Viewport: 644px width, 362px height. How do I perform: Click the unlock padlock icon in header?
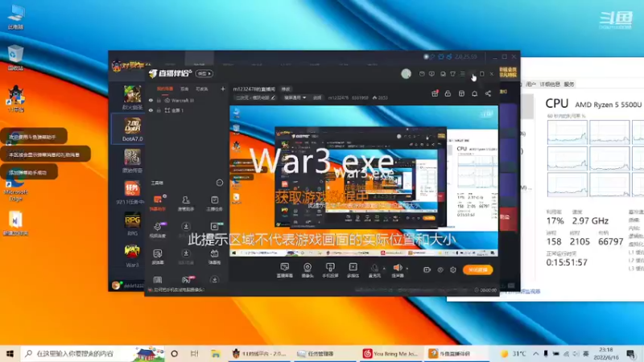click(x=448, y=93)
